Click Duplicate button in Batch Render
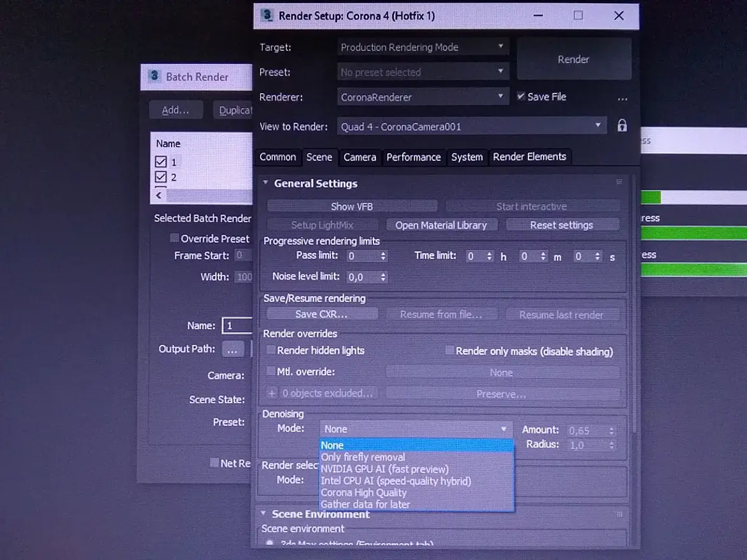 point(233,110)
